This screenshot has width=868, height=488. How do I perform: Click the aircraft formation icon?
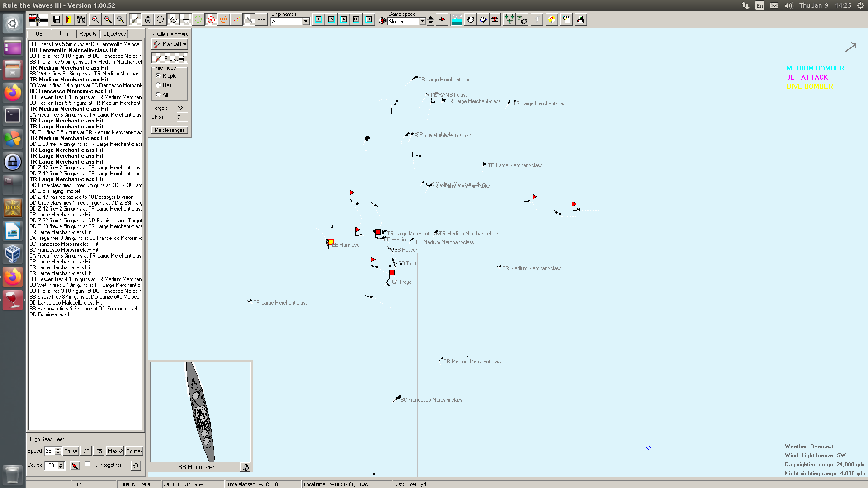pyautogui.click(x=509, y=19)
